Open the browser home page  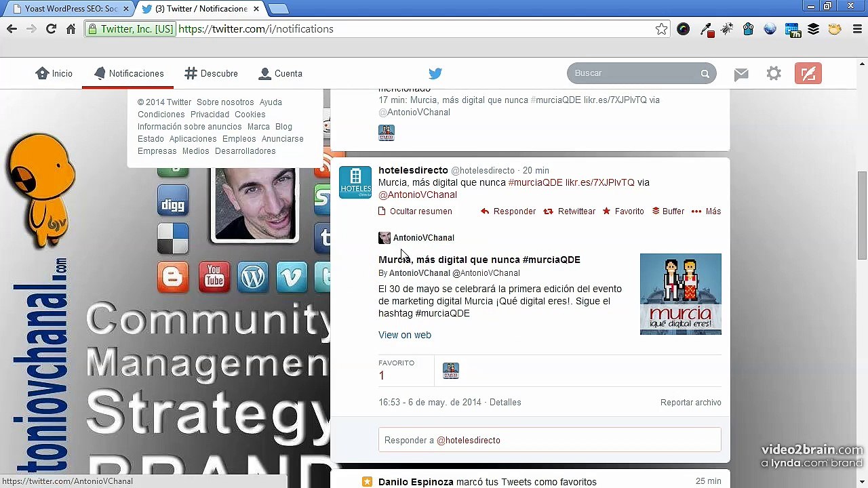pos(71,29)
